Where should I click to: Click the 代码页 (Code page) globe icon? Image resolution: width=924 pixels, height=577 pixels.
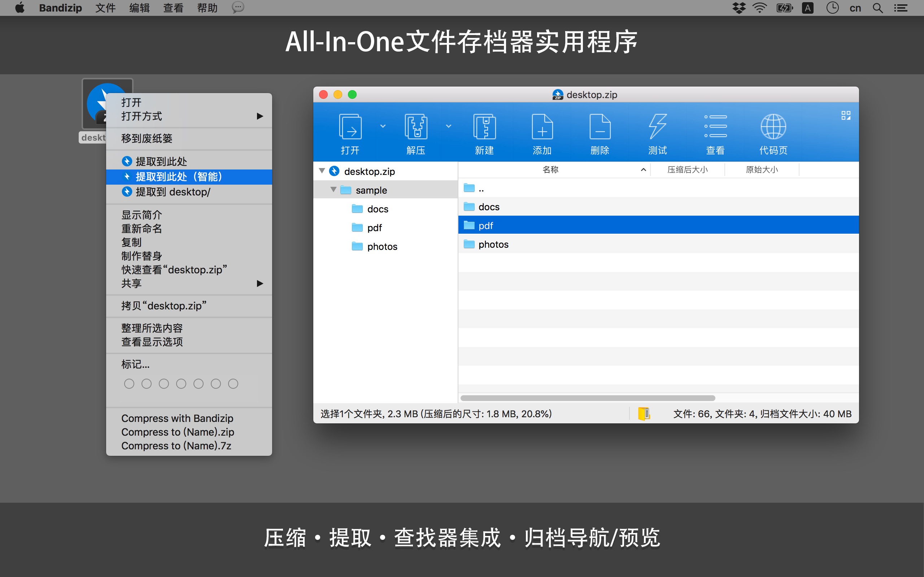tap(773, 127)
